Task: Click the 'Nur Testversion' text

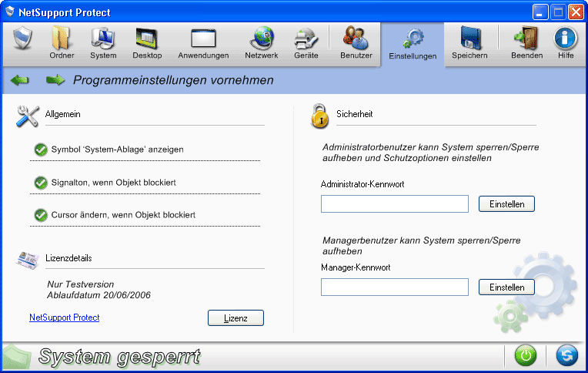Action: point(81,284)
